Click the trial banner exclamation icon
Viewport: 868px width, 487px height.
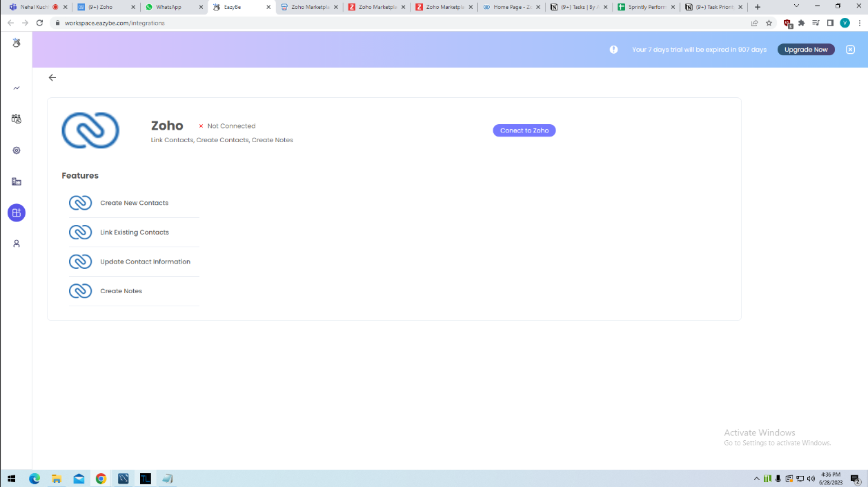(613, 50)
